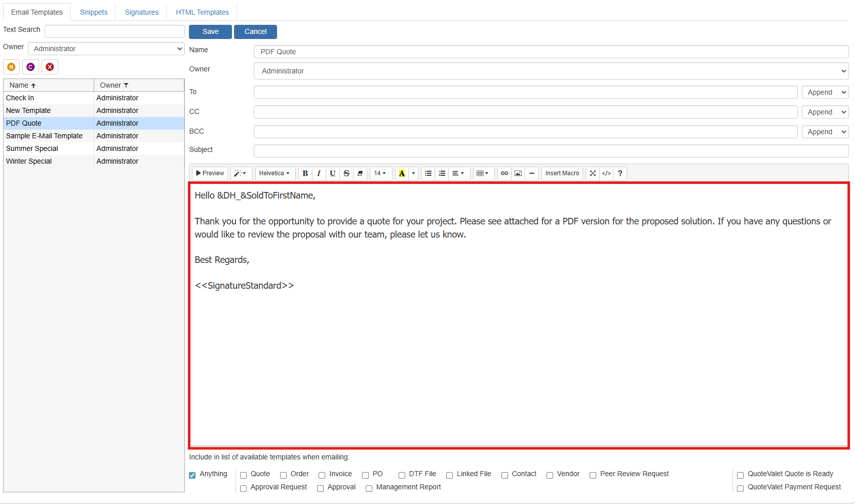
Task: Switch to code view with the </> icon
Action: pyautogui.click(x=606, y=173)
